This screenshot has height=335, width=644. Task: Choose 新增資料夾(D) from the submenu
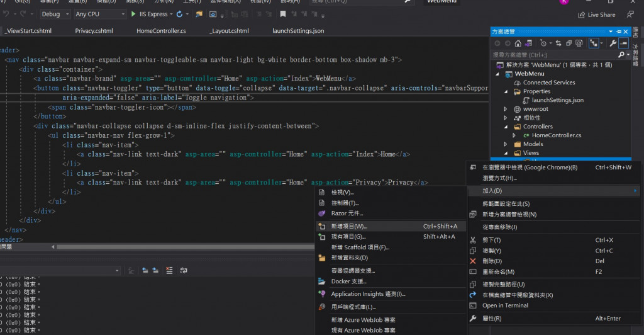pyautogui.click(x=391, y=258)
